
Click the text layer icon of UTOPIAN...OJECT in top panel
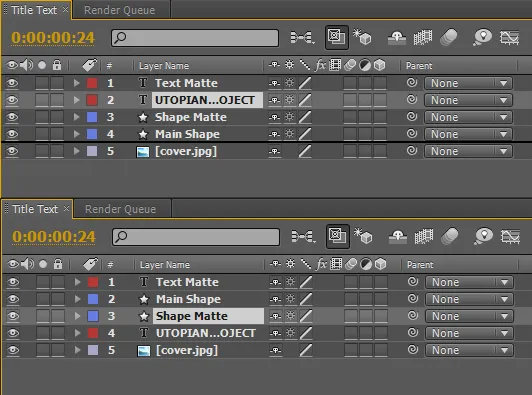143,100
